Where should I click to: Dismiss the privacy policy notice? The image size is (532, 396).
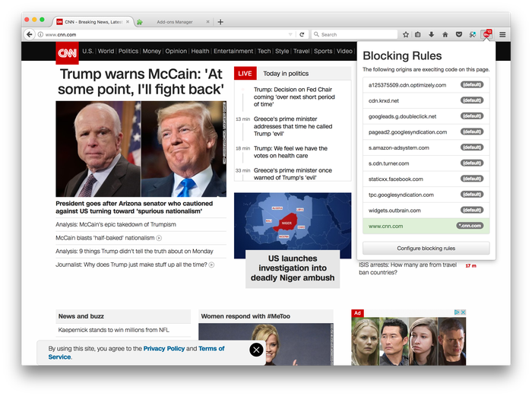[256, 350]
